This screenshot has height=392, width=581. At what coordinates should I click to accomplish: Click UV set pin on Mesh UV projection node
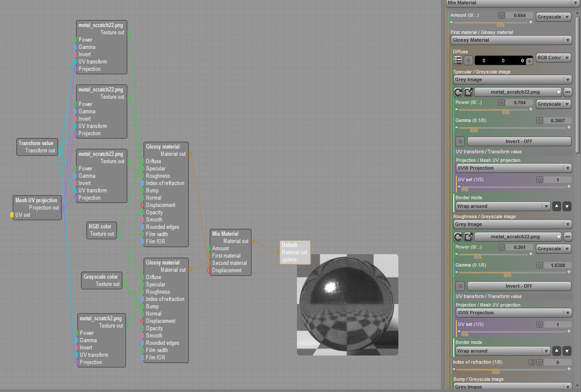12,215
